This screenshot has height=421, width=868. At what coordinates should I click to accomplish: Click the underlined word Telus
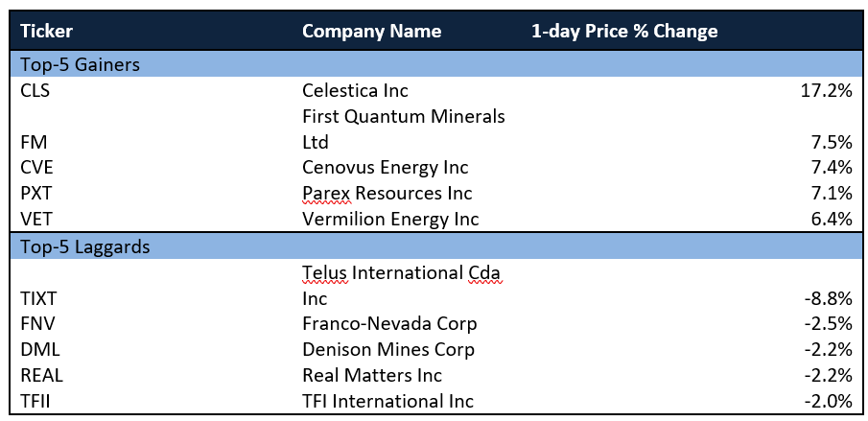325,272
